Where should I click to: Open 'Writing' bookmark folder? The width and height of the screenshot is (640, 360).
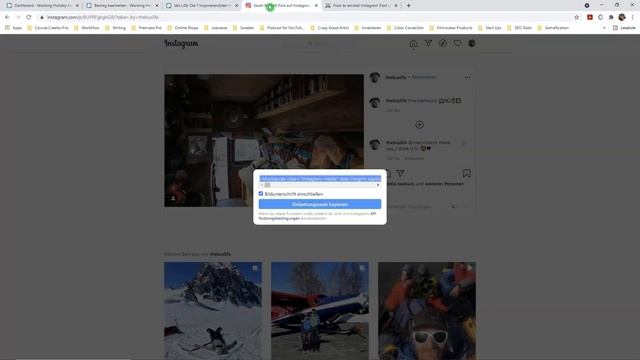[x=116, y=28]
